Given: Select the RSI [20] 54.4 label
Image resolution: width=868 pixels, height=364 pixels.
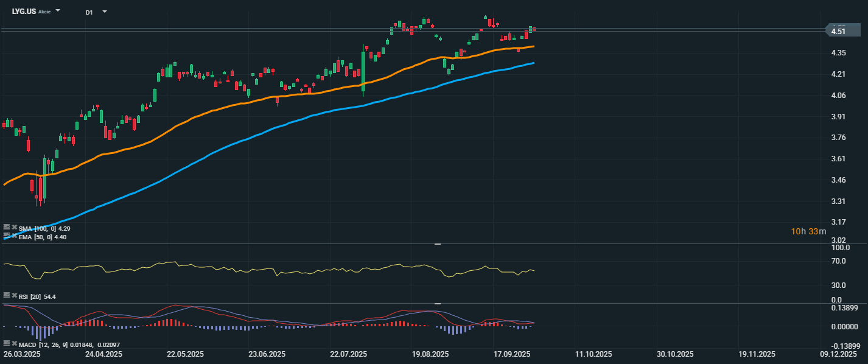Looking at the screenshot, I should (38, 296).
